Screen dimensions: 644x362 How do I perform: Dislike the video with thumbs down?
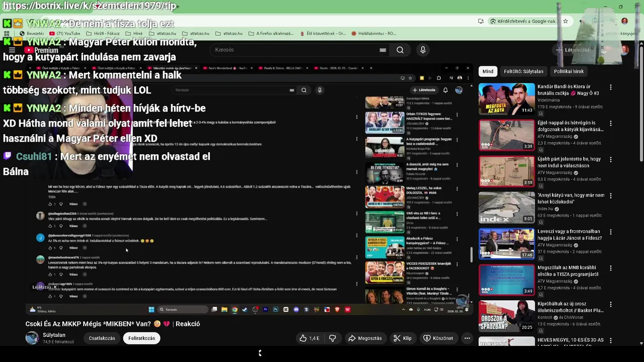[333, 338]
